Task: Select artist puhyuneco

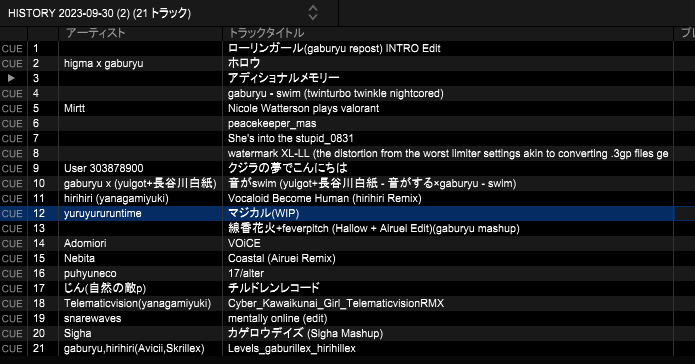Action: pos(90,274)
